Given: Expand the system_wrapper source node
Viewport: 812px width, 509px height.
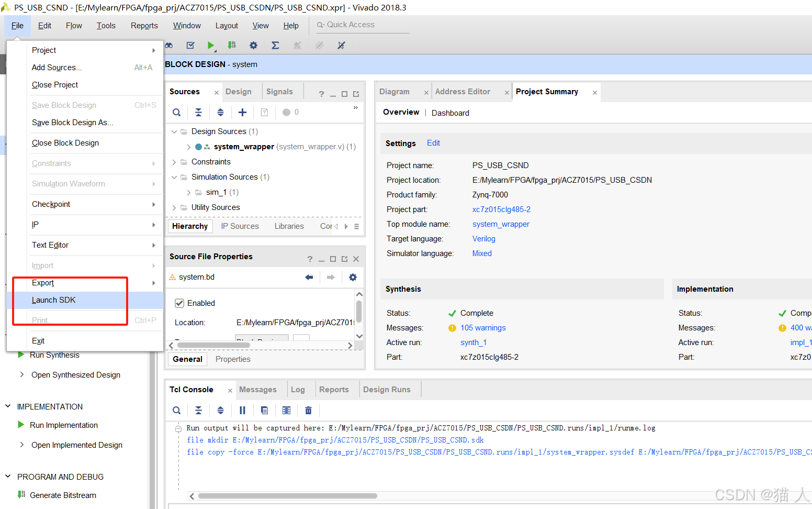Looking at the screenshot, I should point(188,147).
